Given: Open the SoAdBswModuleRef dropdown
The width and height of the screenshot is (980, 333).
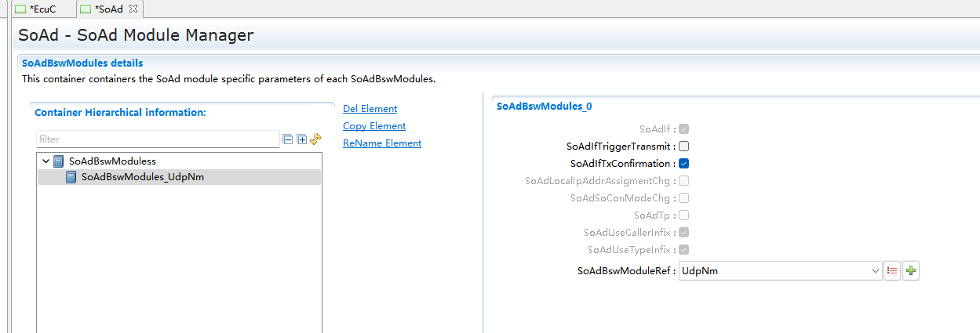Looking at the screenshot, I should point(876,271).
